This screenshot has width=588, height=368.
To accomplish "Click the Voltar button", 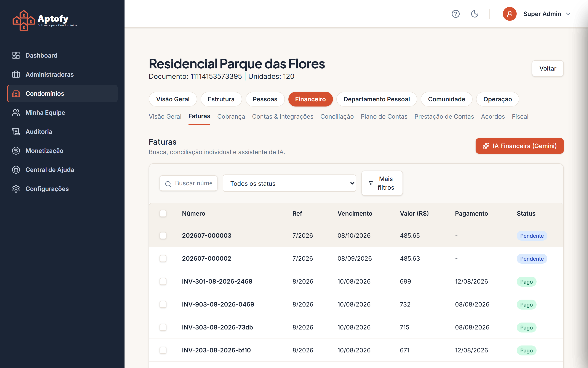I will pos(548,68).
